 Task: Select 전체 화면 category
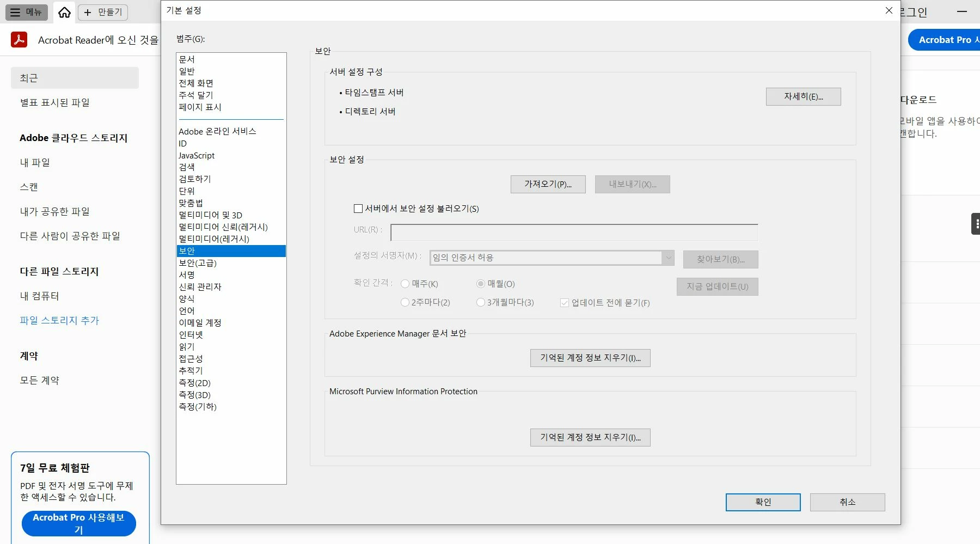pyautogui.click(x=231, y=83)
